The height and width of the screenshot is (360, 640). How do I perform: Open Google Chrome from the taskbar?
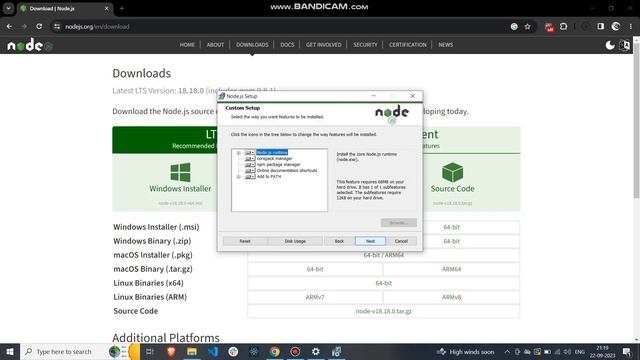(x=274, y=351)
